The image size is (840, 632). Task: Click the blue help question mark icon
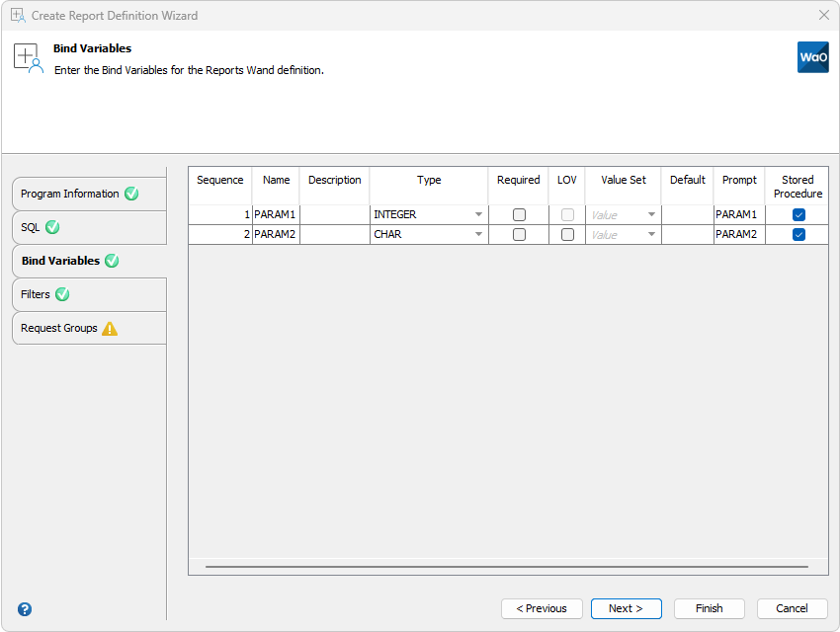[x=25, y=609]
